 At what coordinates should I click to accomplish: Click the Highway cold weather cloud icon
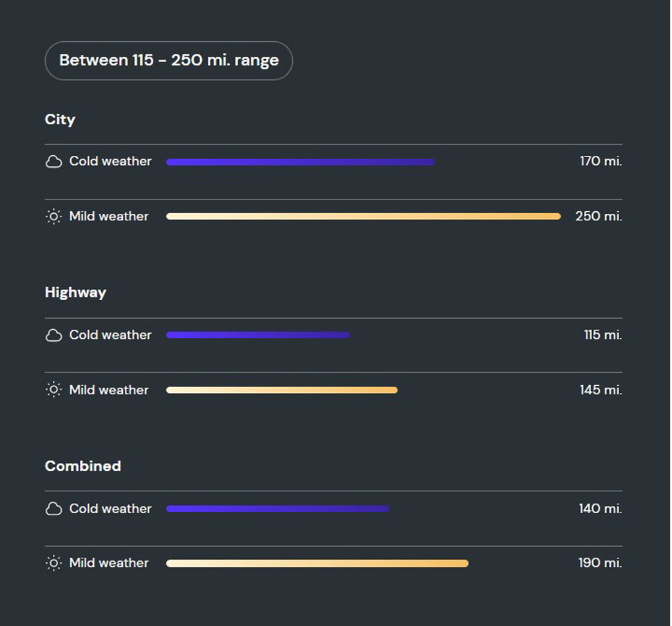54,335
